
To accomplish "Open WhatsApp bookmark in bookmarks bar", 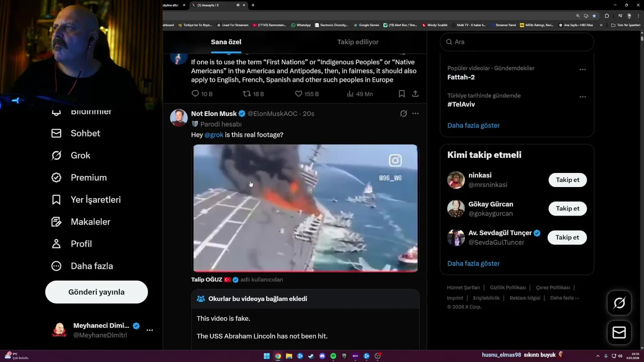I will pos(301,25).
